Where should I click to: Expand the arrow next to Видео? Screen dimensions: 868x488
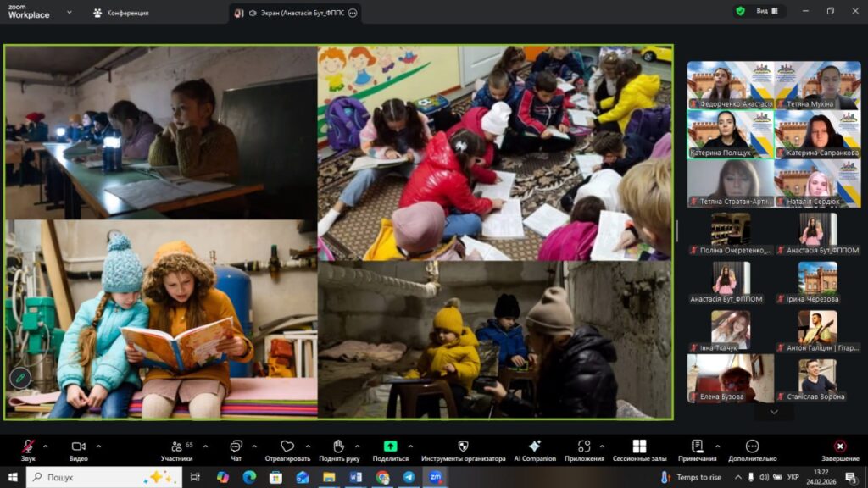pos(98,446)
